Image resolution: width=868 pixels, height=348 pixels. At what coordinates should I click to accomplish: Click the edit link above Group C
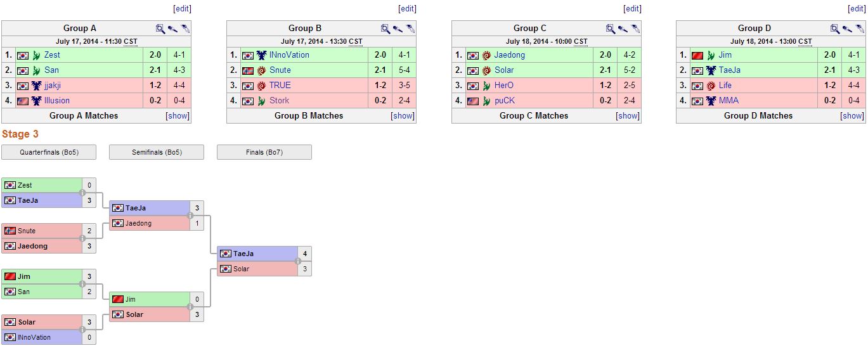[x=632, y=9]
